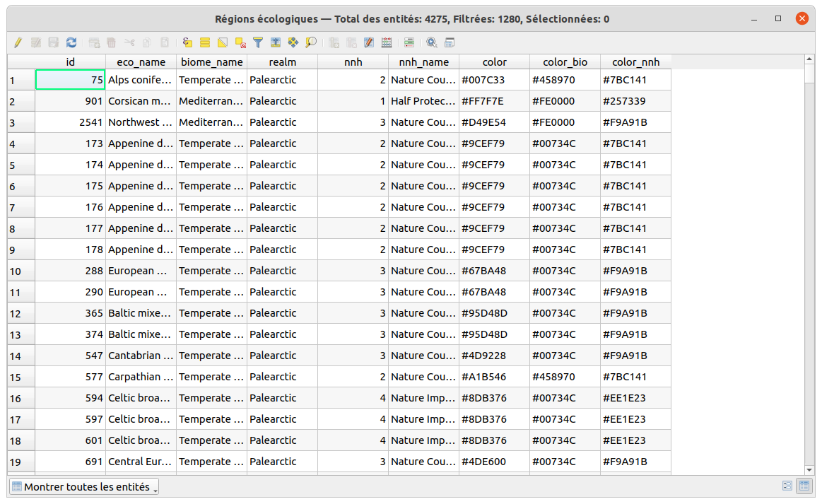The image size is (822, 504).
Task: Click the funnel filter/select by form icon
Action: pos(258,42)
